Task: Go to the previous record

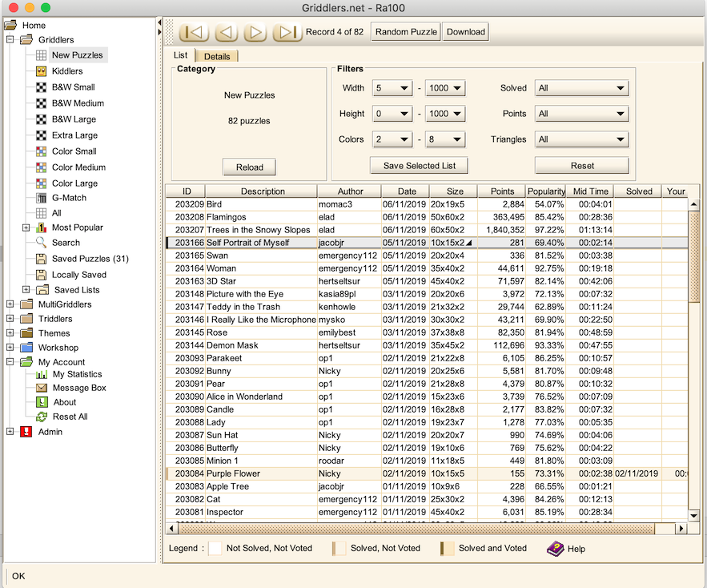Action: [x=226, y=32]
